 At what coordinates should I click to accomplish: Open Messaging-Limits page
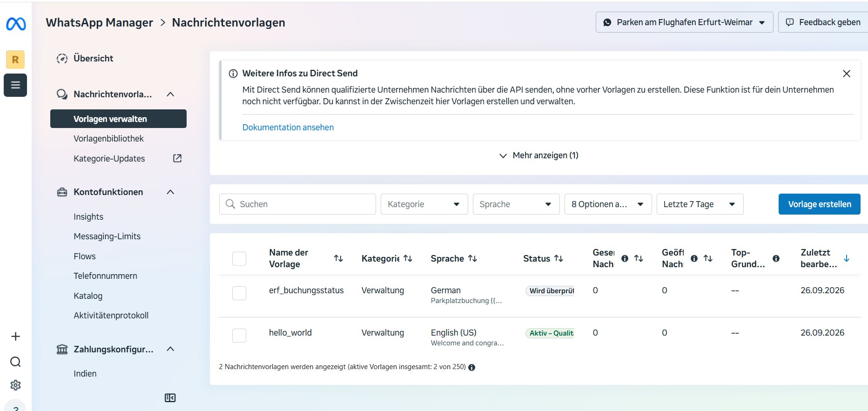point(107,236)
